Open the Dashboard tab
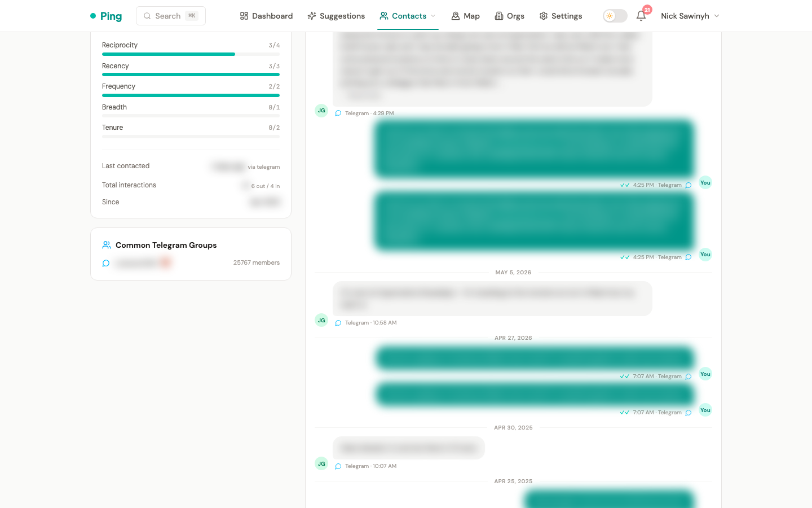This screenshot has width=812, height=508. point(266,16)
